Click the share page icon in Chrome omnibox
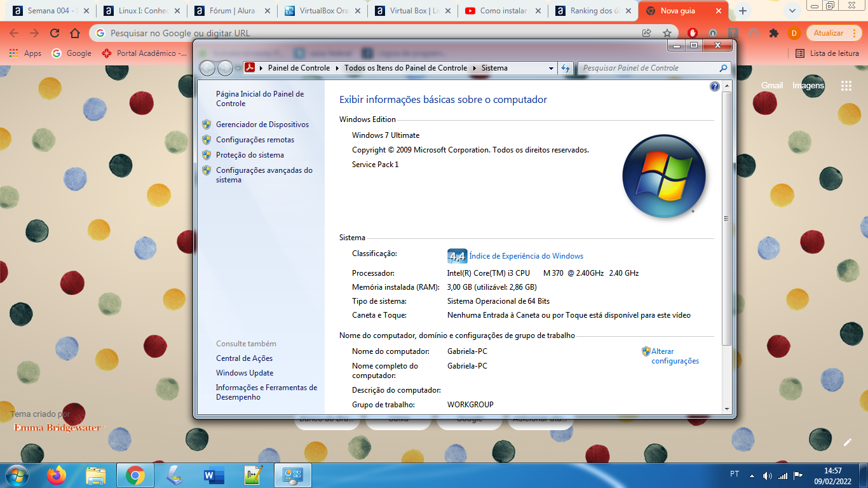868x488 pixels. [x=647, y=33]
